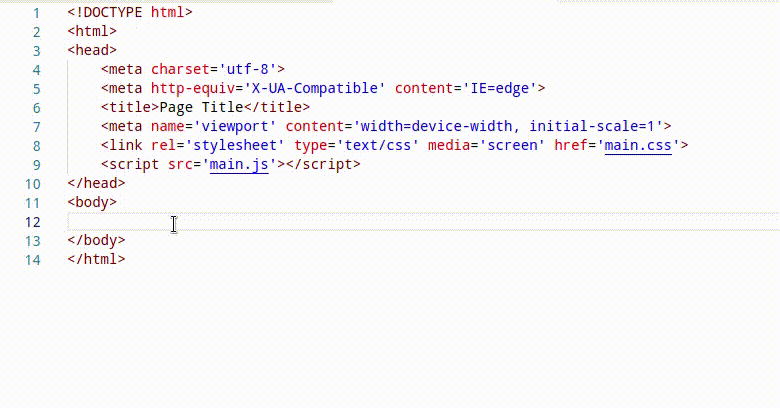This screenshot has width=780, height=408.
Task: Click the closing title tag
Action: 277,107
